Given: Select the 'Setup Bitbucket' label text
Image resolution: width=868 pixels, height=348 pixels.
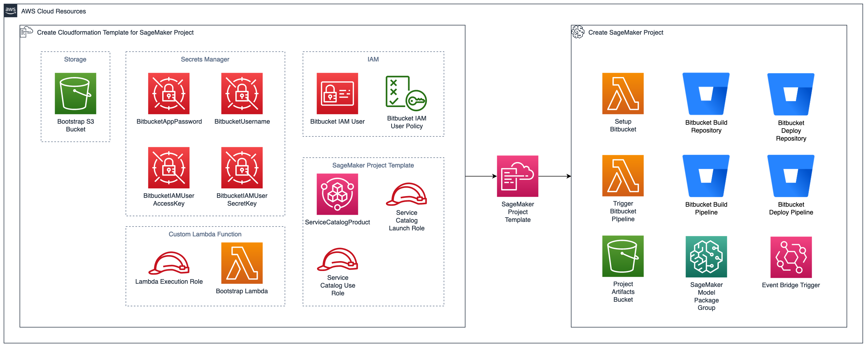Looking at the screenshot, I should [x=623, y=125].
